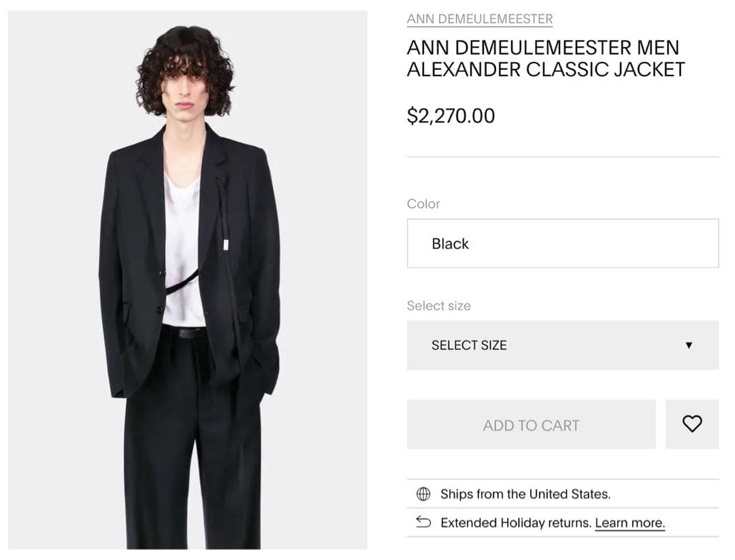Open the SELECT SIZE dropdown
735x560 pixels.
click(562, 345)
